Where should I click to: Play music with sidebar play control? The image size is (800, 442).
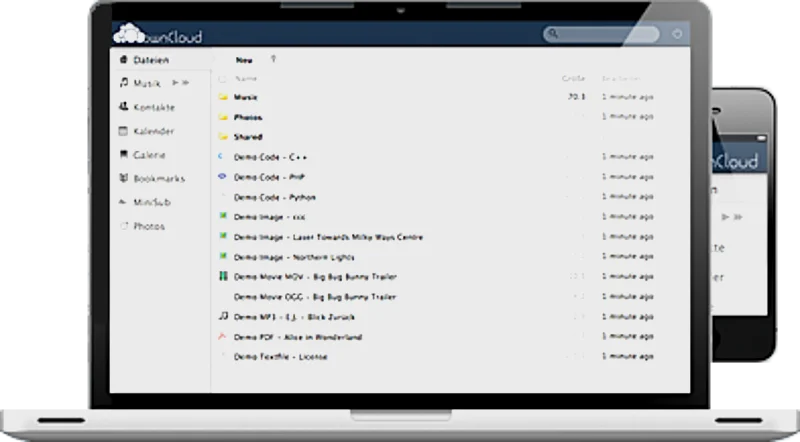click(175, 83)
